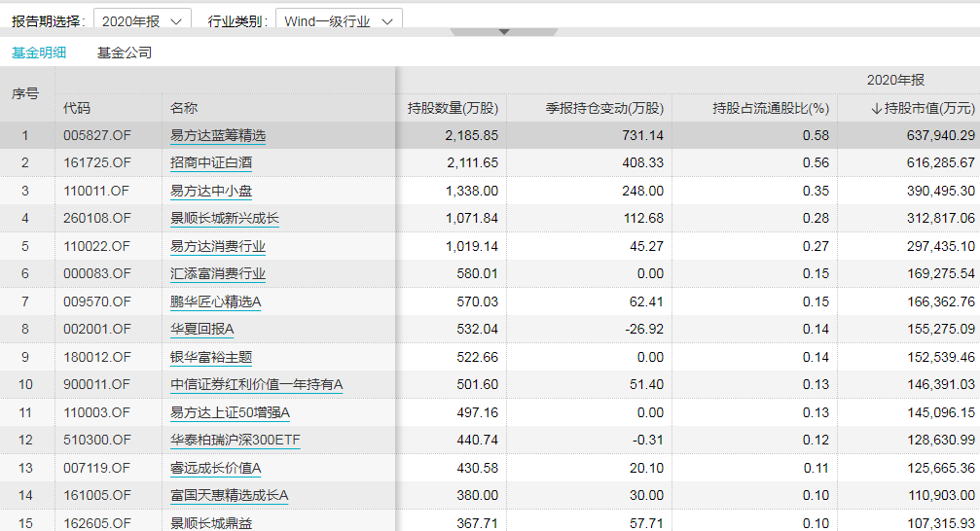The image size is (980, 531).
Task: Click the 代码 column header
Action: pyautogui.click(x=77, y=108)
